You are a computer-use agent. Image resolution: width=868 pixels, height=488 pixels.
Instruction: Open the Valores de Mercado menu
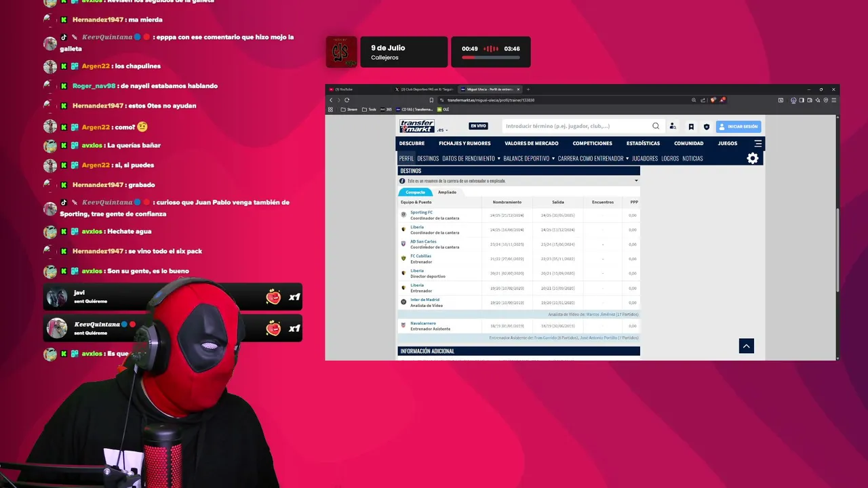coord(532,144)
